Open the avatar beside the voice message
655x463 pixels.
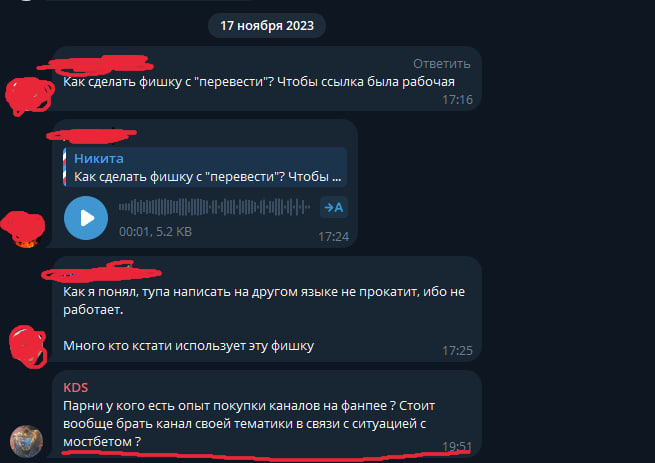pos(23,229)
